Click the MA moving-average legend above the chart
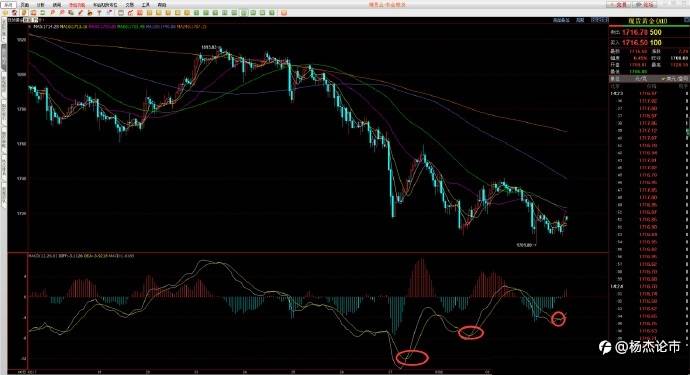 tap(119, 26)
